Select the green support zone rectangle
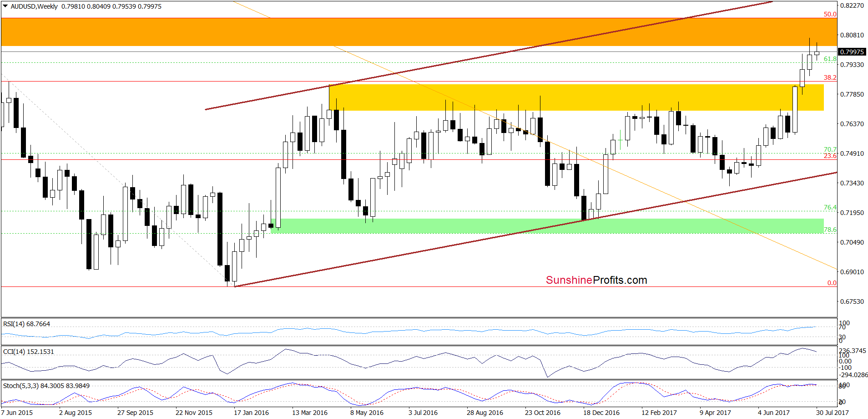 click(547, 226)
